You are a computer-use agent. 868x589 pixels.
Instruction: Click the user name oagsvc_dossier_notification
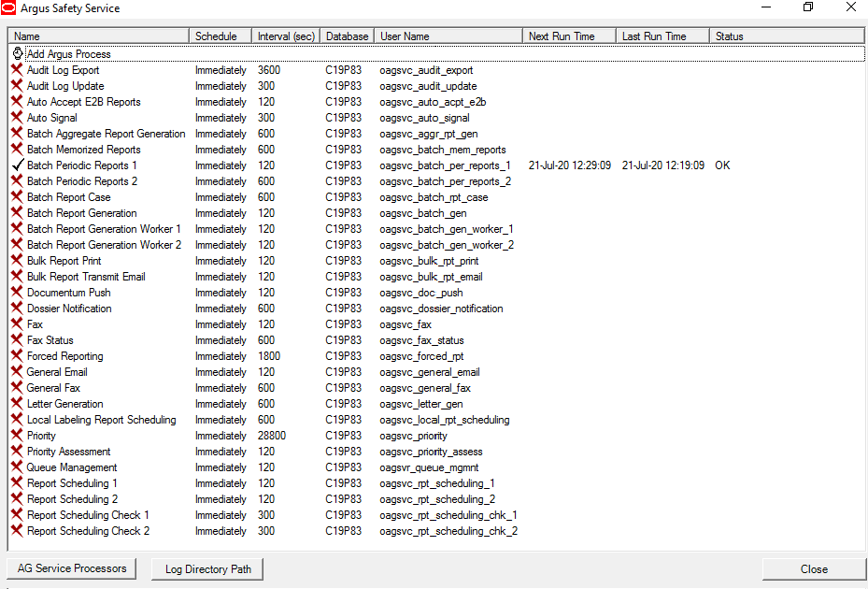[x=441, y=309]
